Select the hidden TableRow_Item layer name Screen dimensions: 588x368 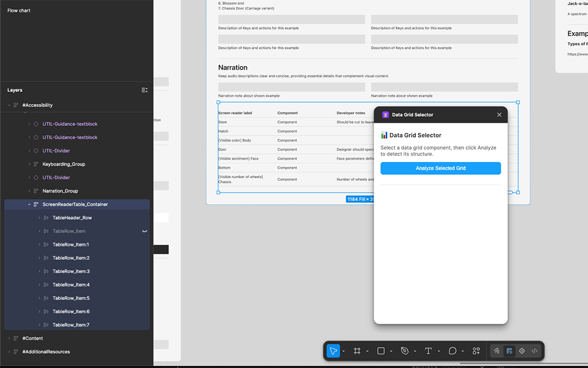69,231
